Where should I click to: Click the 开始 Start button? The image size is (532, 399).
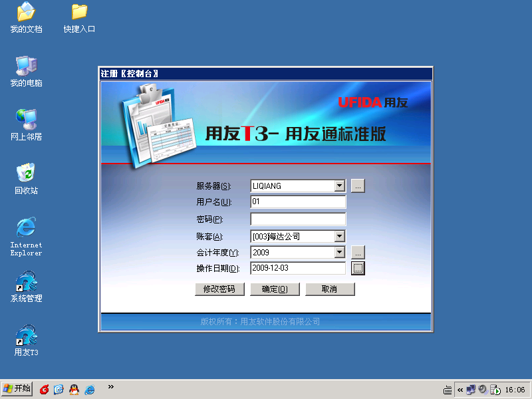[17, 389]
